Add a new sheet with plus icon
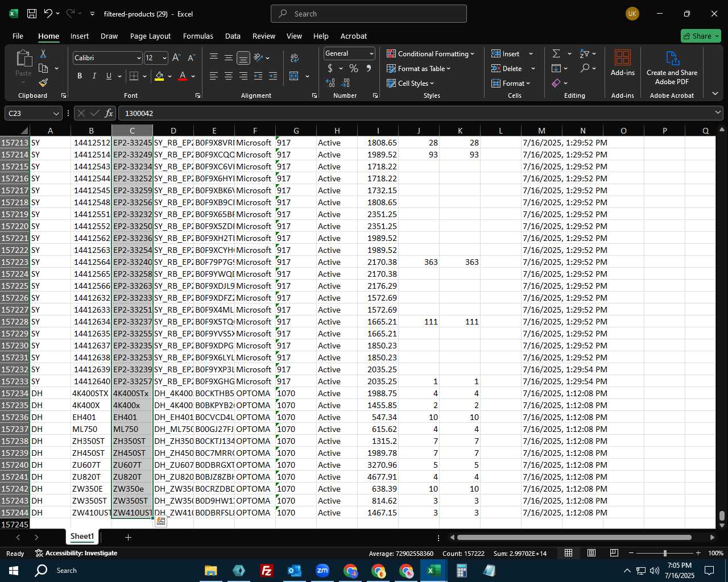The image size is (728, 582). pyautogui.click(x=128, y=537)
